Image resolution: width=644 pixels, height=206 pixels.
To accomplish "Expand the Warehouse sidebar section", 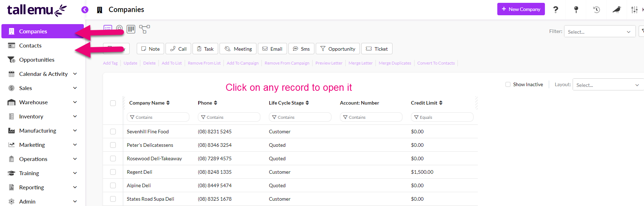I will (75, 102).
